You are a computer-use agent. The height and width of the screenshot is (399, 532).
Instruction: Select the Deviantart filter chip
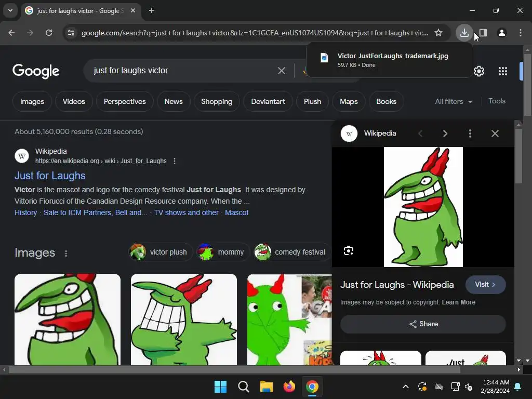pos(268,101)
